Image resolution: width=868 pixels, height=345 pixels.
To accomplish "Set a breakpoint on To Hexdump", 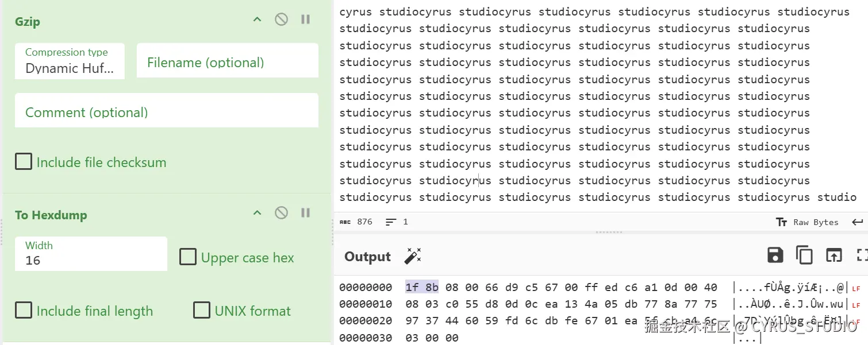I will [306, 213].
